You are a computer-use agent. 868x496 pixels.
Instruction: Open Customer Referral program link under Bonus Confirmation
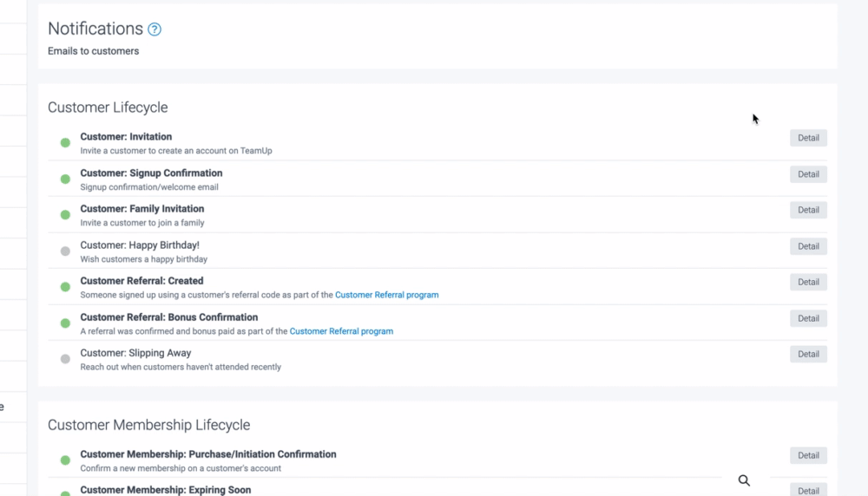coord(341,331)
